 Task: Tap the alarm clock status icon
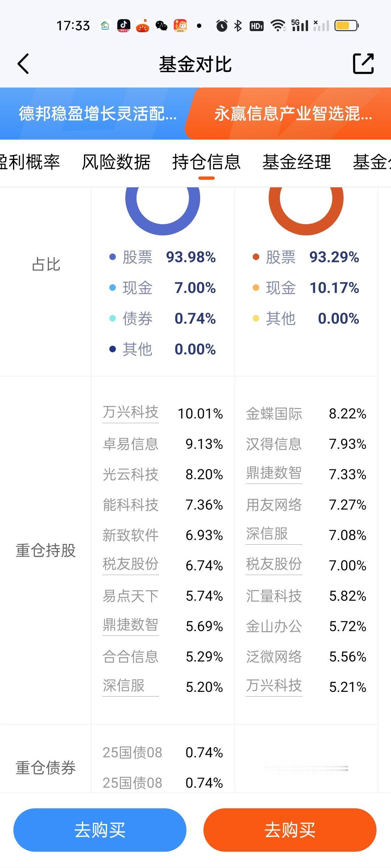pos(222,26)
